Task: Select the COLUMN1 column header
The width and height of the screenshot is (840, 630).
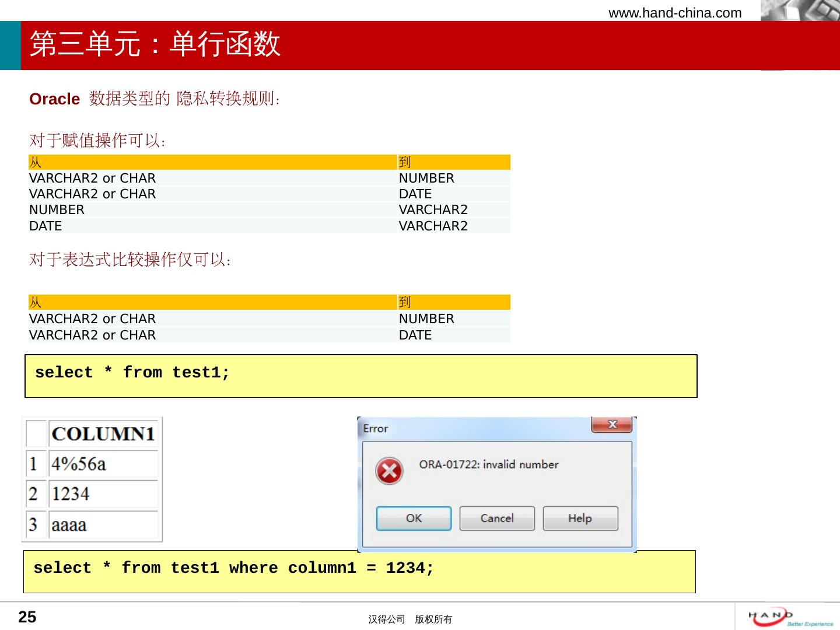Action: (x=103, y=434)
